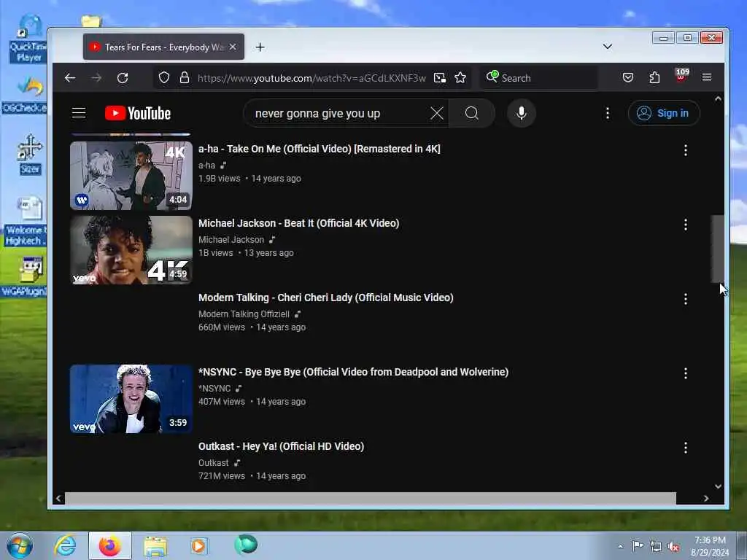The width and height of the screenshot is (747, 560).
Task: Open action menu for NSYNC Bye Bye Bye
Action: (x=685, y=373)
